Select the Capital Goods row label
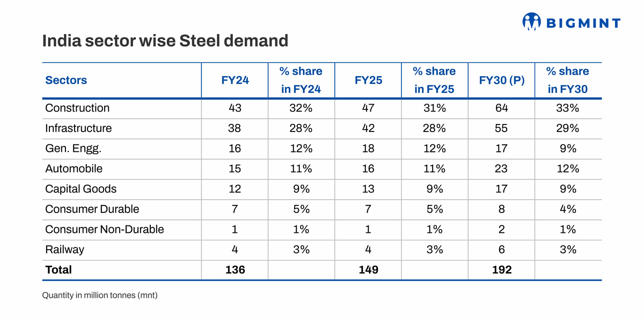 [x=80, y=189]
